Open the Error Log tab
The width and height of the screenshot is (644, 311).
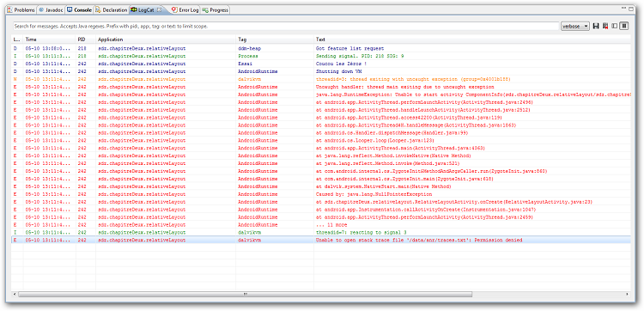(x=185, y=9)
